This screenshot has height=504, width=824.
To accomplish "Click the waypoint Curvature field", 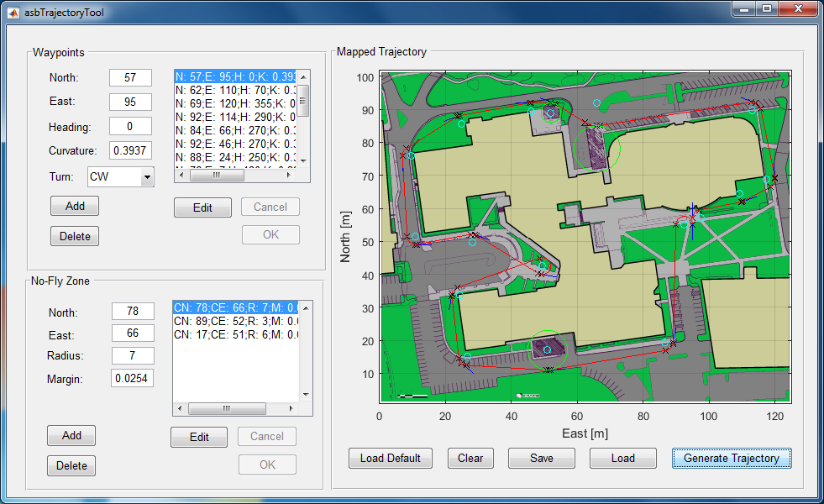I will (130, 151).
